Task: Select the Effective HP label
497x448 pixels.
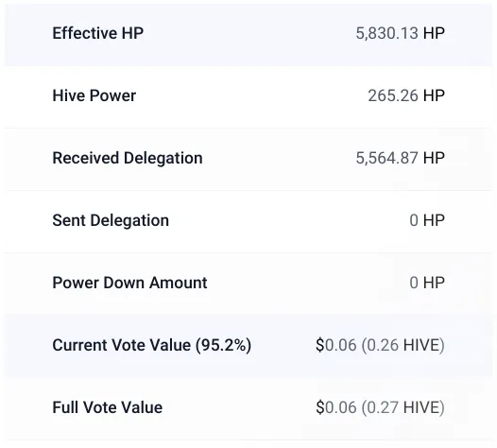Action: point(98,33)
